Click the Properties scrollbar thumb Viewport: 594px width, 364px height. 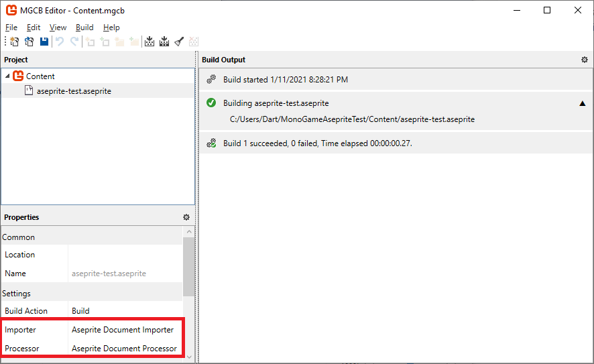click(x=189, y=267)
